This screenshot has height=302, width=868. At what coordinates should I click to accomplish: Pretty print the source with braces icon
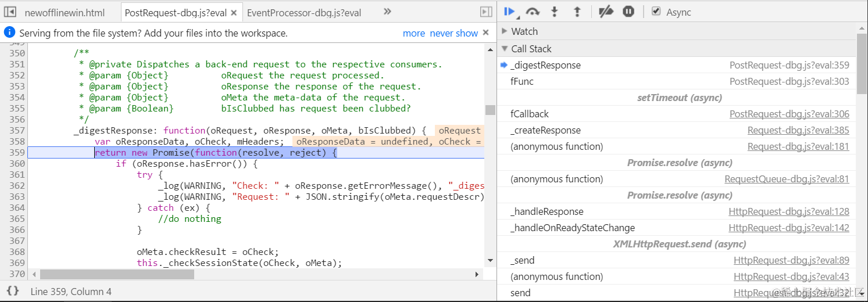click(13, 291)
